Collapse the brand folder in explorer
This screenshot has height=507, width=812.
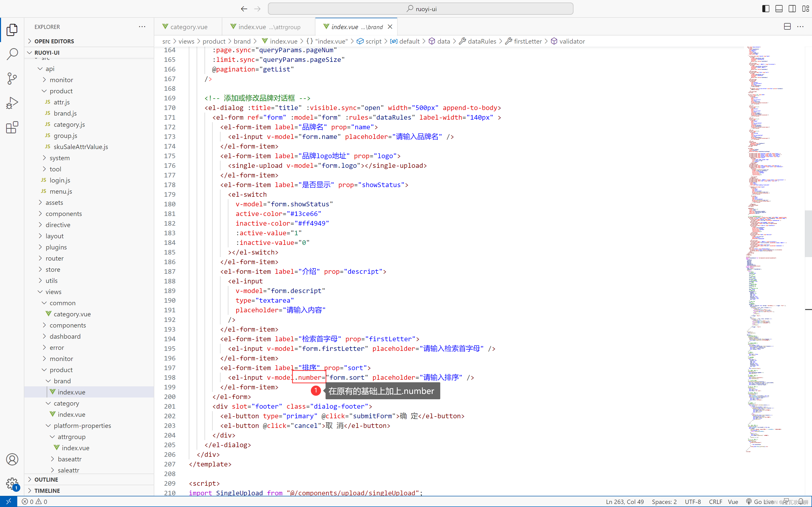click(x=62, y=381)
